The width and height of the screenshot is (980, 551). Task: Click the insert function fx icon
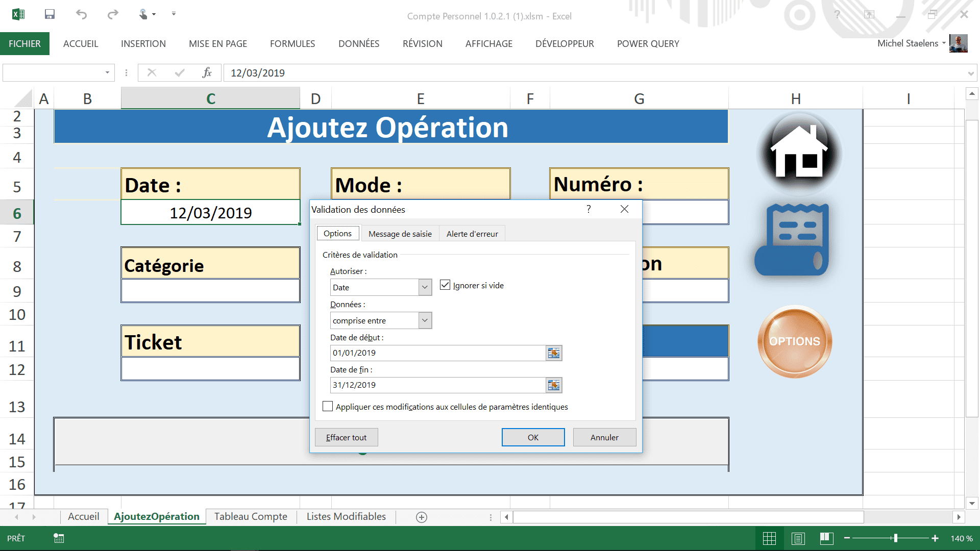point(207,73)
